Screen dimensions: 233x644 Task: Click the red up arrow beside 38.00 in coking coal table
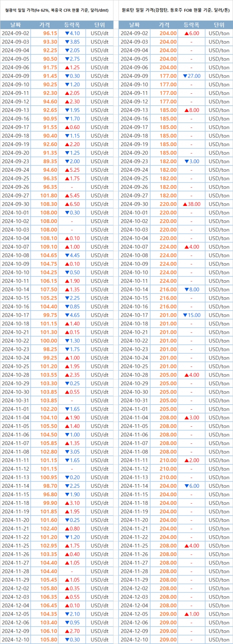[185, 204]
